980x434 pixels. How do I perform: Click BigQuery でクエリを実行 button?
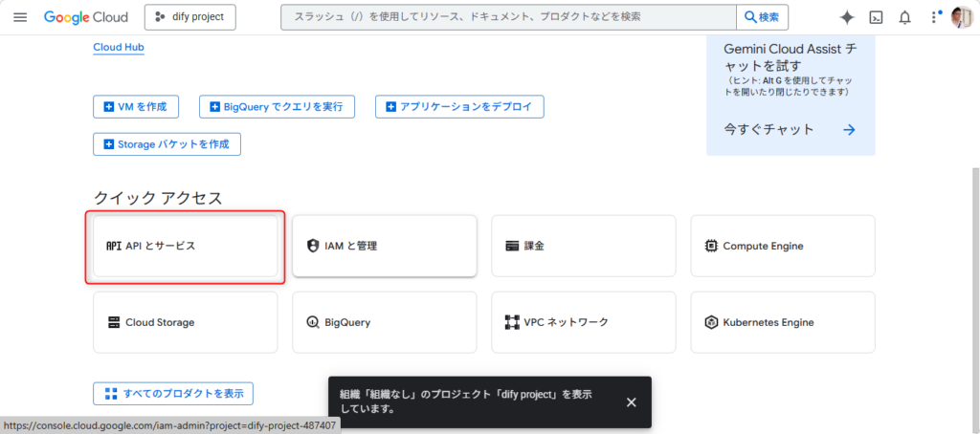277,106
